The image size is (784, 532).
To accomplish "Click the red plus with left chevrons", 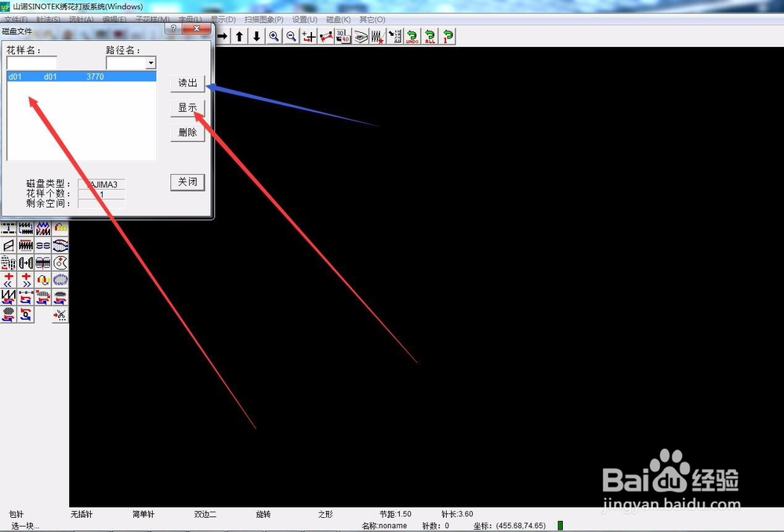I will click(9, 280).
